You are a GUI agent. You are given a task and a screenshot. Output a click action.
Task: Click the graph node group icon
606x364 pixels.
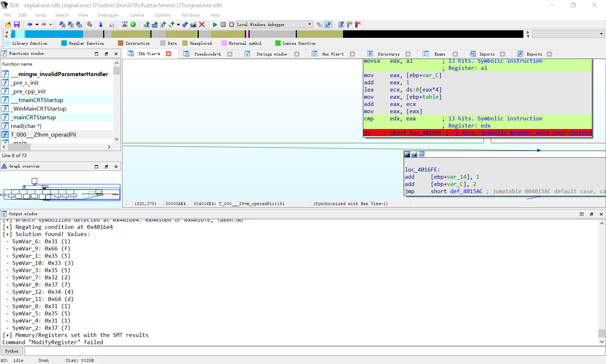point(422,154)
